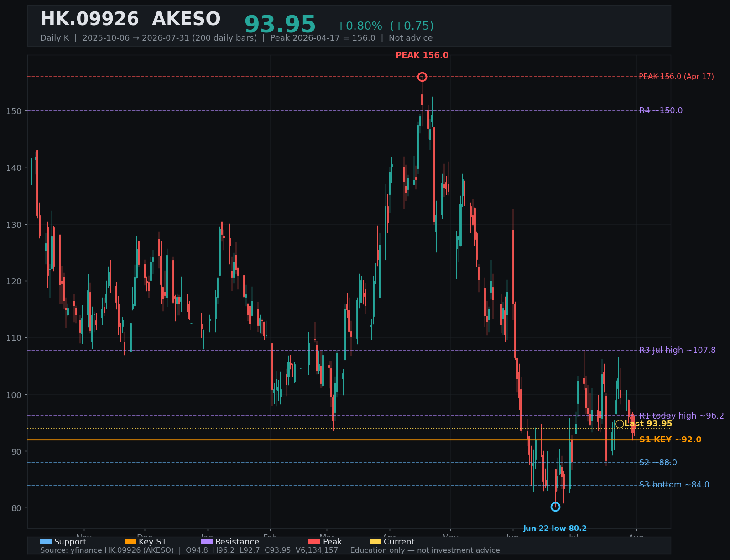Click the 140 y-axis tick label
The width and height of the screenshot is (730, 560).
[15, 168]
